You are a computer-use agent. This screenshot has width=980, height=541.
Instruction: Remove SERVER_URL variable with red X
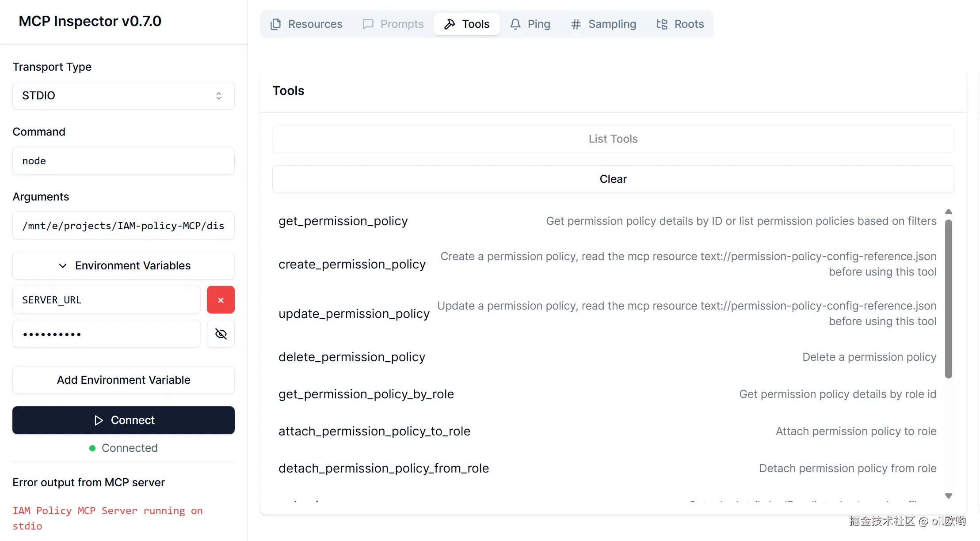[221, 300]
